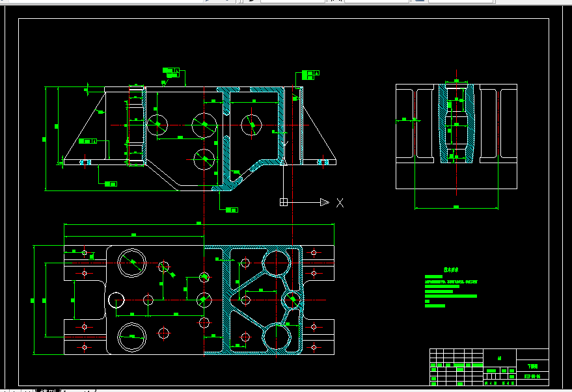The width and height of the screenshot is (572, 392).
Task: Switch to the 模型 model tab
Action: click(x=48, y=390)
